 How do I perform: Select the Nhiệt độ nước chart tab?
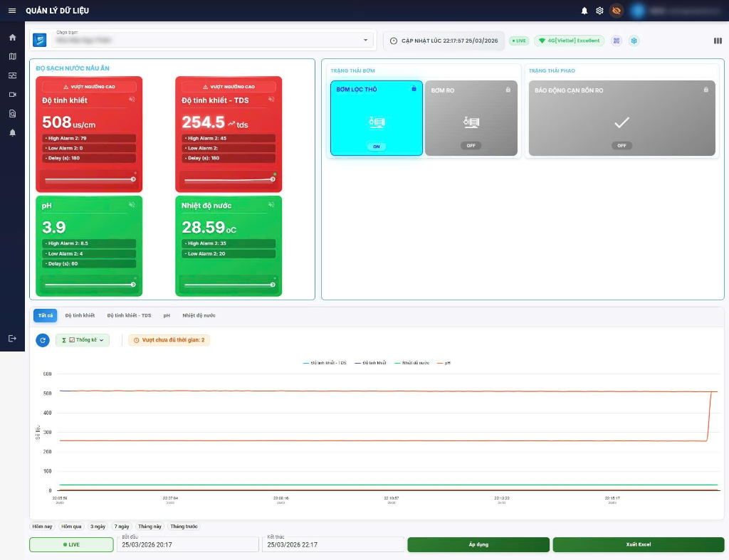199,315
